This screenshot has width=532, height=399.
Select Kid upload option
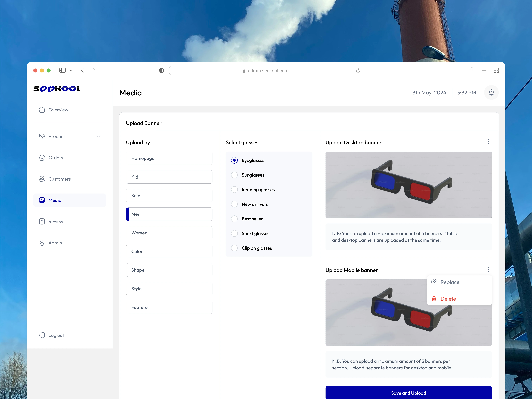[169, 177]
